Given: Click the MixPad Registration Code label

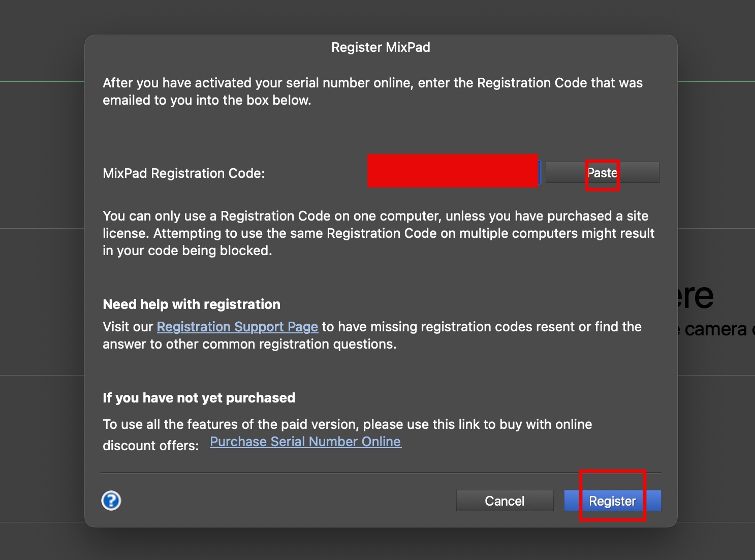Looking at the screenshot, I should [183, 173].
